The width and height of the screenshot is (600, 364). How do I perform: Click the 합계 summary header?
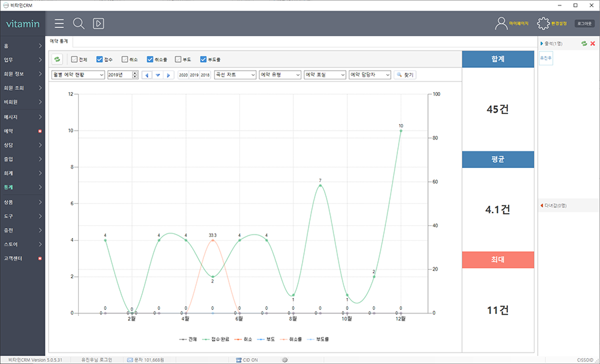coord(498,59)
